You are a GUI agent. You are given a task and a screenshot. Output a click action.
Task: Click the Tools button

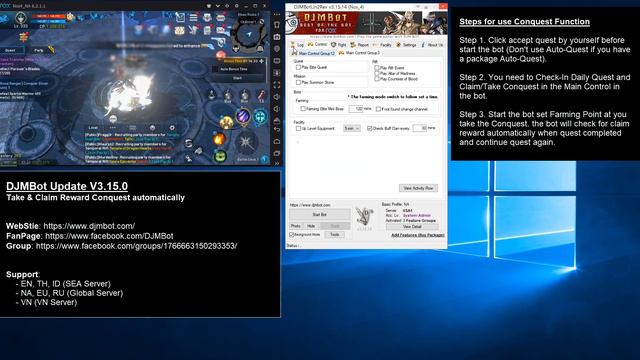tap(335, 235)
